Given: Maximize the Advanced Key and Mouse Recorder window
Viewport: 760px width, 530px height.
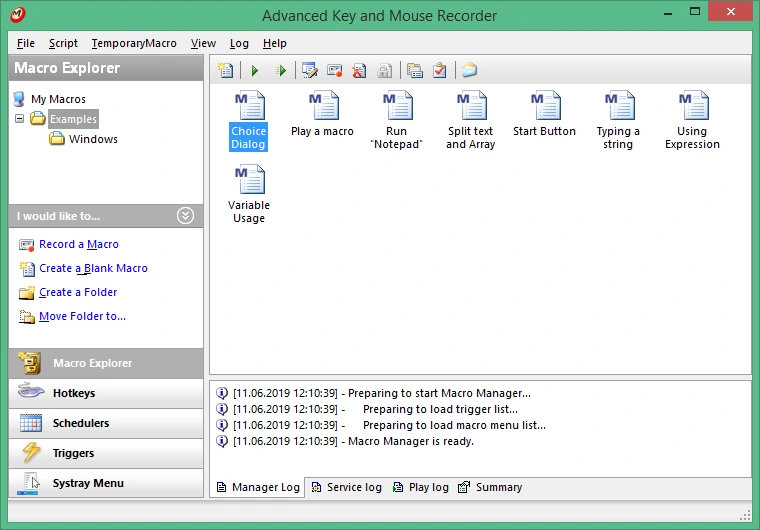Looking at the screenshot, I should tap(695, 12).
